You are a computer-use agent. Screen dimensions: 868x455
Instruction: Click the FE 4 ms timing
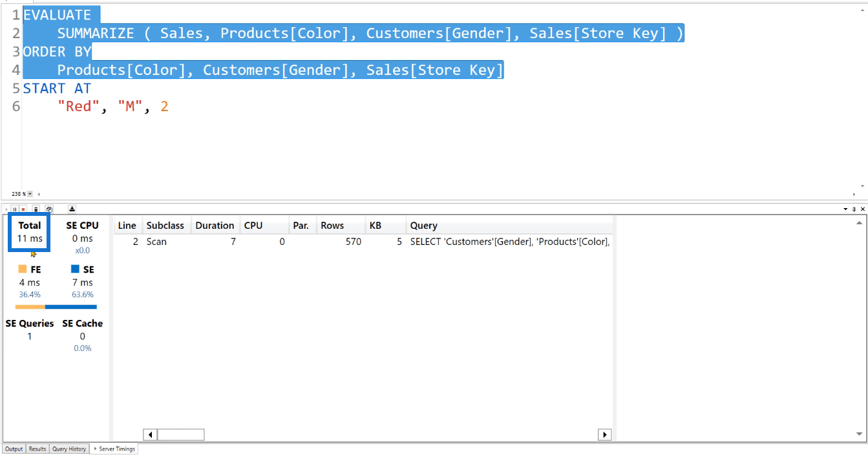pos(29,282)
